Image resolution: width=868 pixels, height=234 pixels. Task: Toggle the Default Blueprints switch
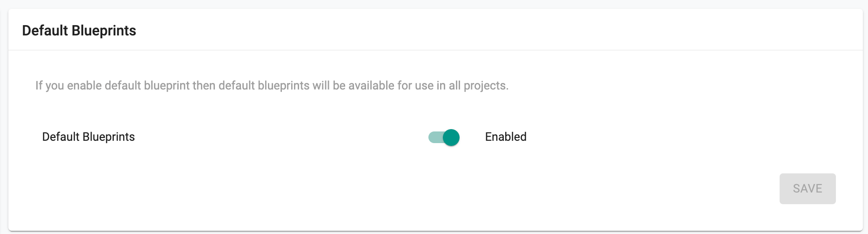point(444,138)
